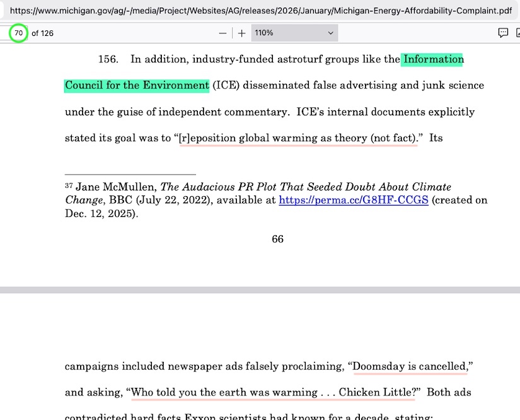Click the footnote 37 reference number

(69, 187)
